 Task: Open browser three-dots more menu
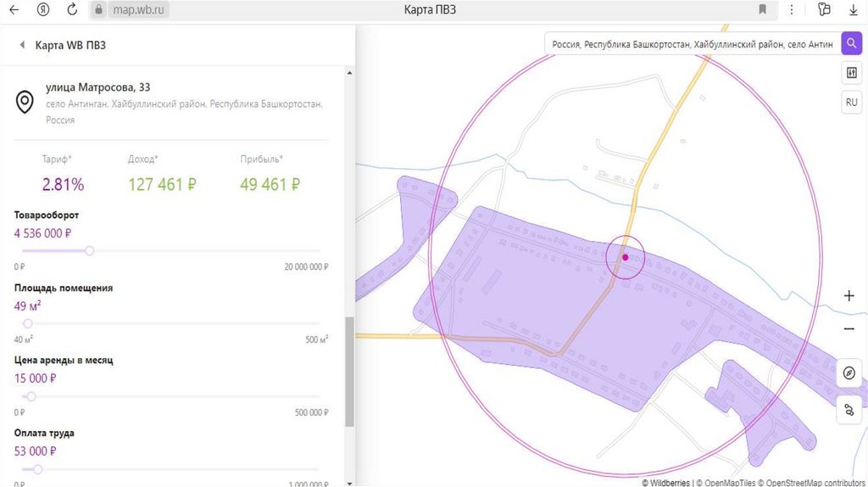[x=792, y=9]
